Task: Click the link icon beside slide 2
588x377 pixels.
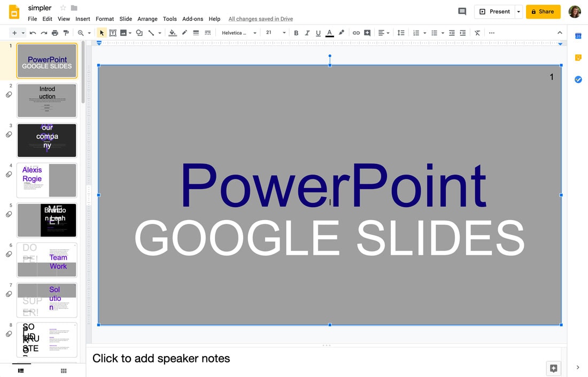Action: [x=9, y=95]
